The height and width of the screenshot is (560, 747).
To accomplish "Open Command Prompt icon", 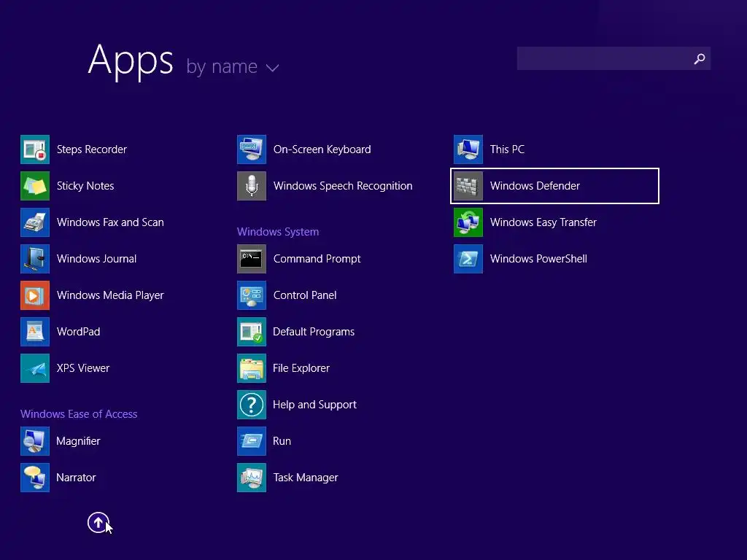I will point(252,259).
